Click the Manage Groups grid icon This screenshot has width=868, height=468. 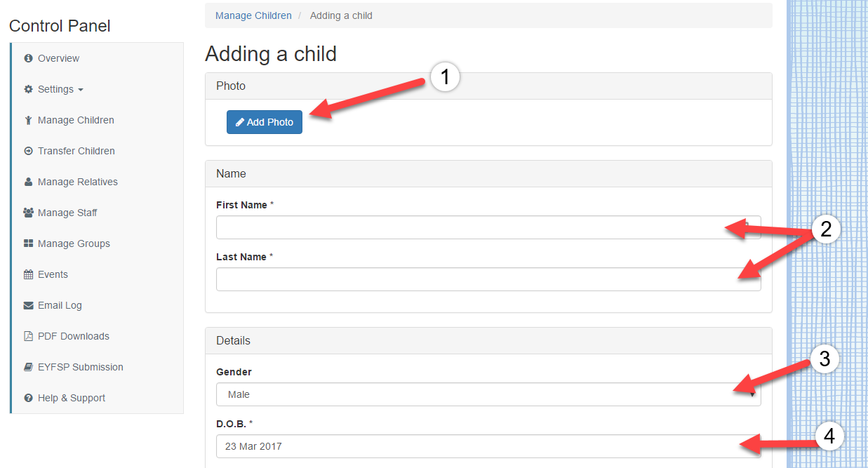[29, 243]
